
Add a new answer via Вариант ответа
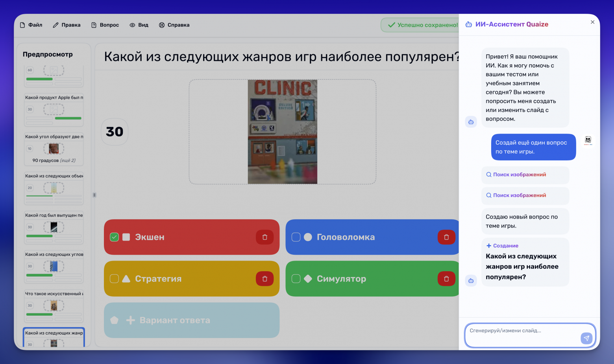tap(192, 320)
